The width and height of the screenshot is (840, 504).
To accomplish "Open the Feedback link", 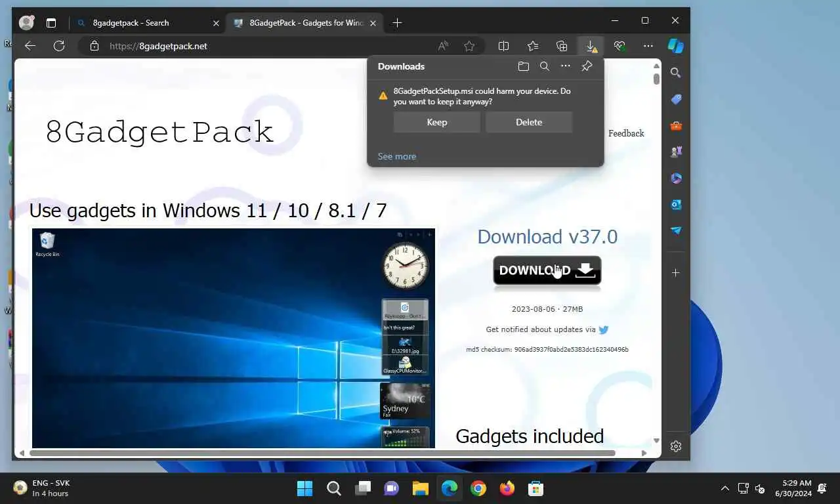I will tap(626, 133).
